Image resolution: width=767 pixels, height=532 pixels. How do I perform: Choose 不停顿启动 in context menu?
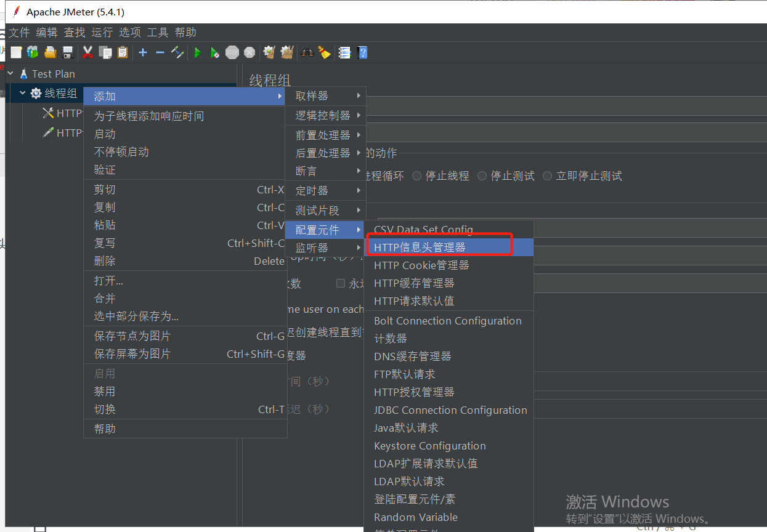185,152
